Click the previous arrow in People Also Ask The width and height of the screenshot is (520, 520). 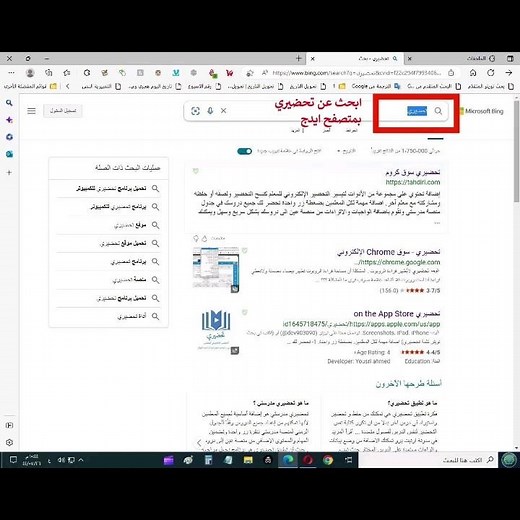(x=199, y=443)
